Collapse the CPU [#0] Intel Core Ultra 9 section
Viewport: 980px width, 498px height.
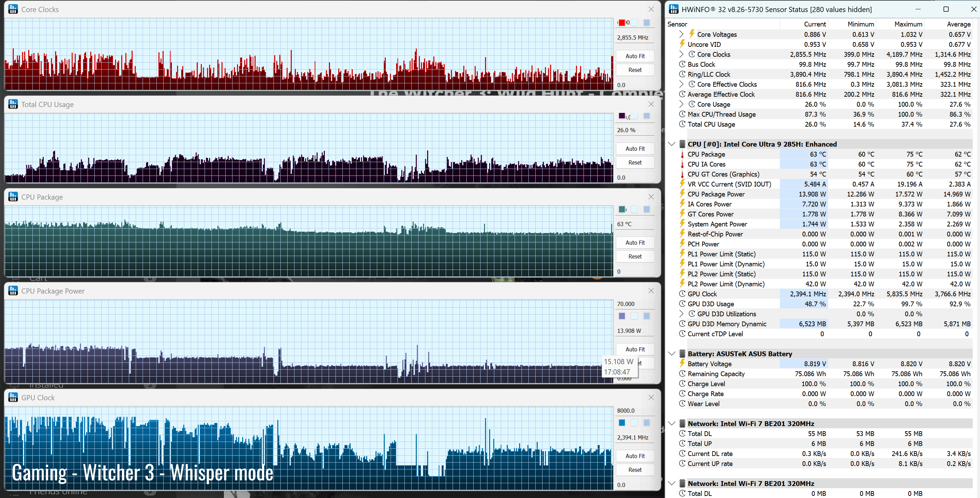pyautogui.click(x=672, y=144)
